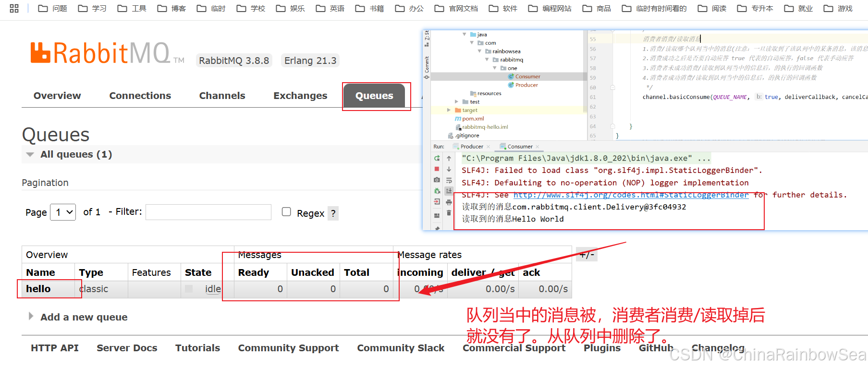
Task: Open the Exchanges tab
Action: click(300, 96)
